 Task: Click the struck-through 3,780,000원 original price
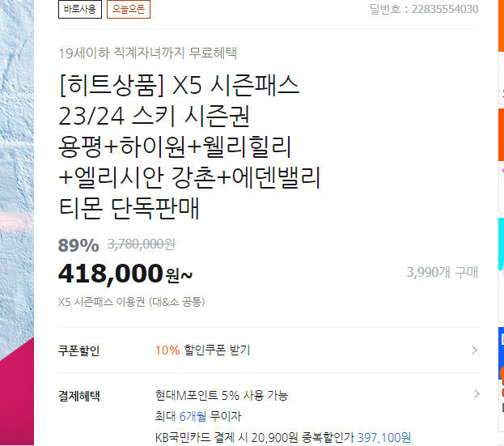tap(142, 244)
